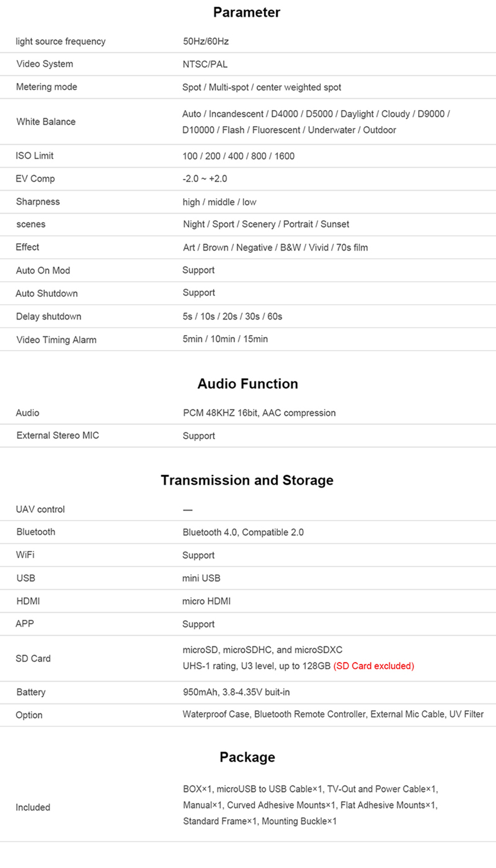Select the EV Comp -2.0 ~ +2.0 value
Screen dimensions: 496x868
click(205, 179)
